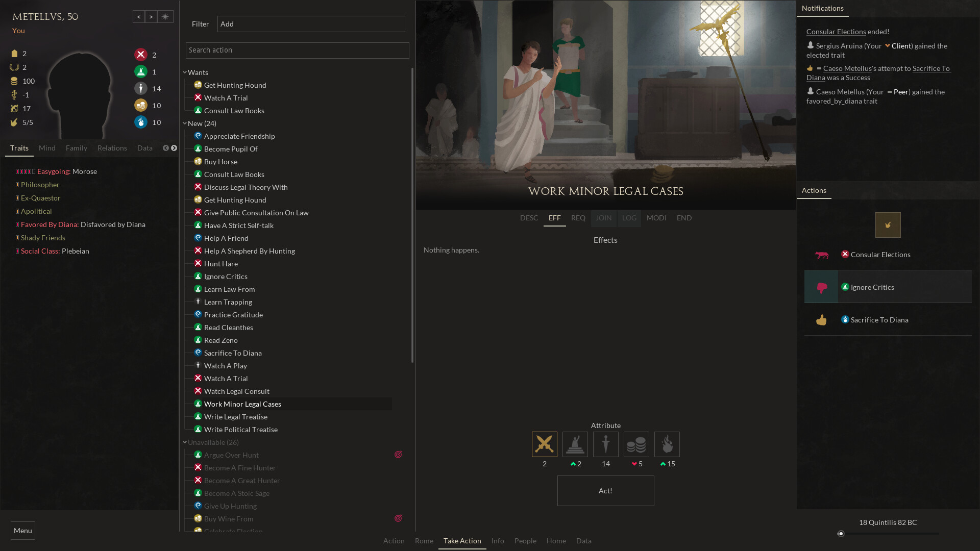Select the pyramid attribute icon
Image resolution: width=980 pixels, height=551 pixels.
coord(575,444)
